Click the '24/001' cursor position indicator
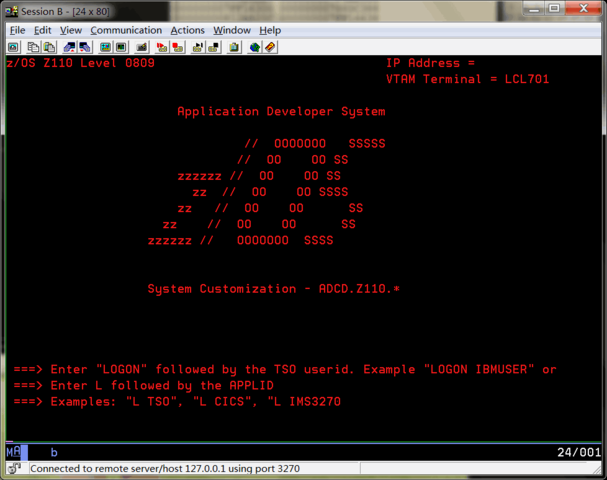This screenshot has width=607, height=480. click(x=579, y=453)
